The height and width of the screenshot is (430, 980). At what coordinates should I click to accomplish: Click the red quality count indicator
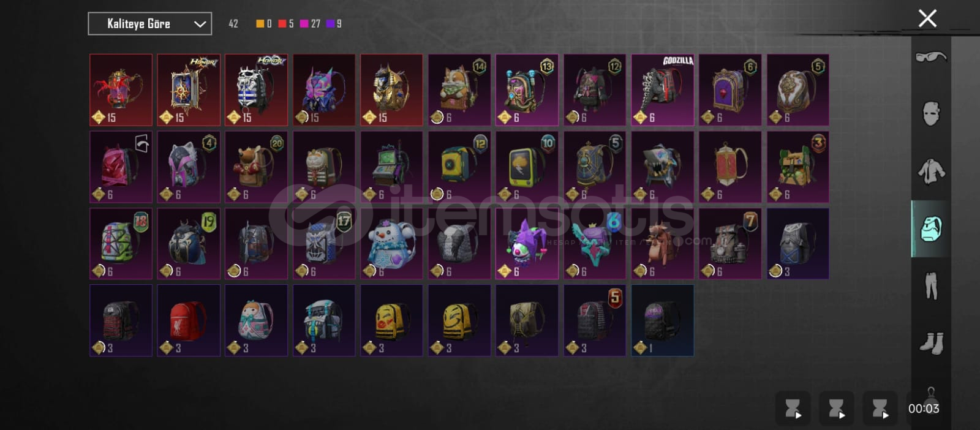(x=286, y=24)
